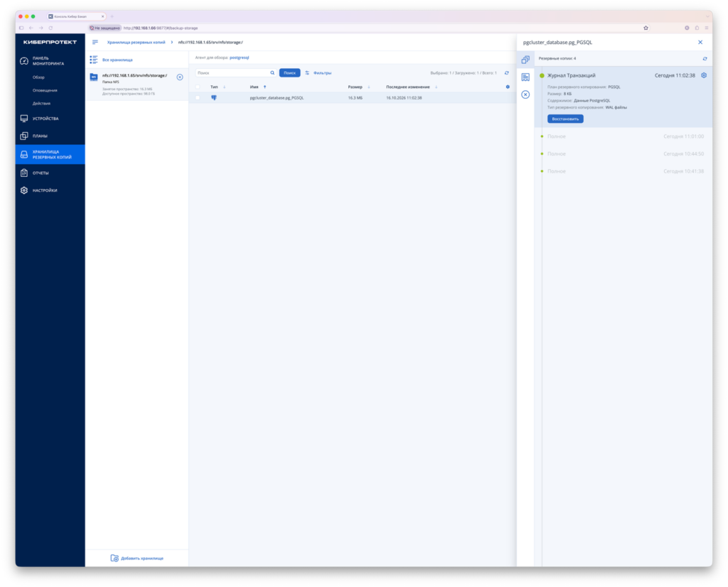Screen dimensions: 728x587
Task: Go to the Планы section
Action: click(x=40, y=136)
